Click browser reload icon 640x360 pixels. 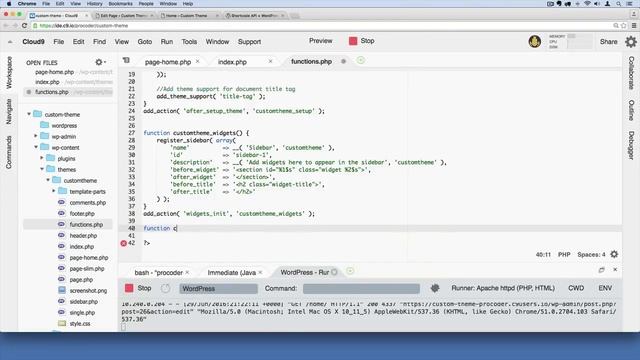click(x=24, y=25)
